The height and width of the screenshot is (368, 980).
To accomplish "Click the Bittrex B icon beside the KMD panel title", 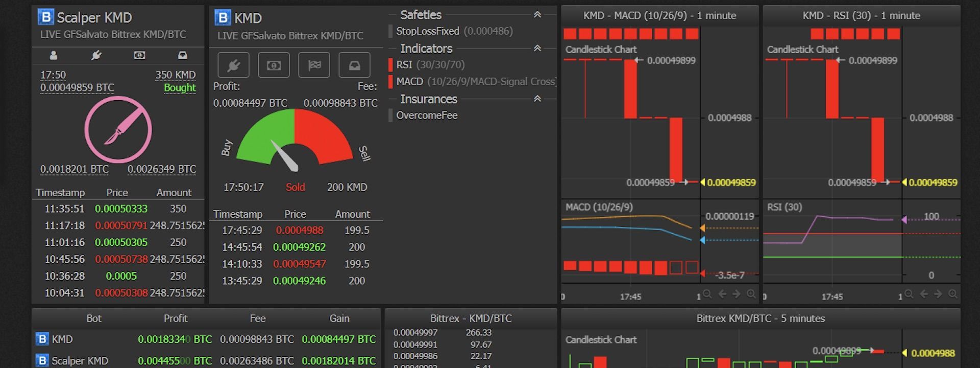I will tap(223, 18).
